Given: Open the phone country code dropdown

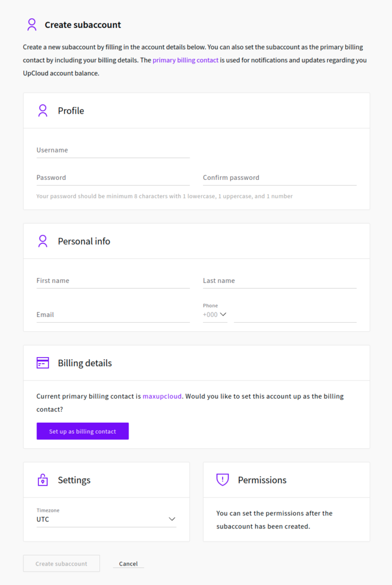Looking at the screenshot, I should coord(215,314).
